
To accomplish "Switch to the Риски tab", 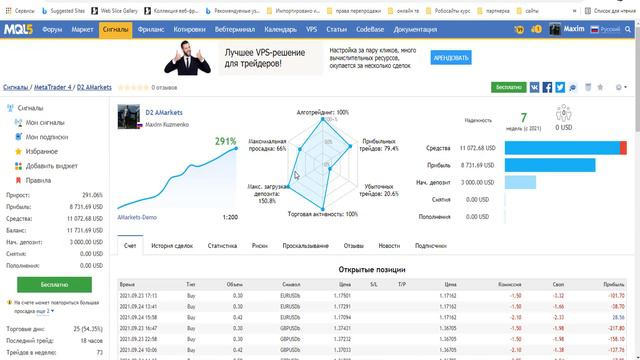I will pyautogui.click(x=260, y=246).
